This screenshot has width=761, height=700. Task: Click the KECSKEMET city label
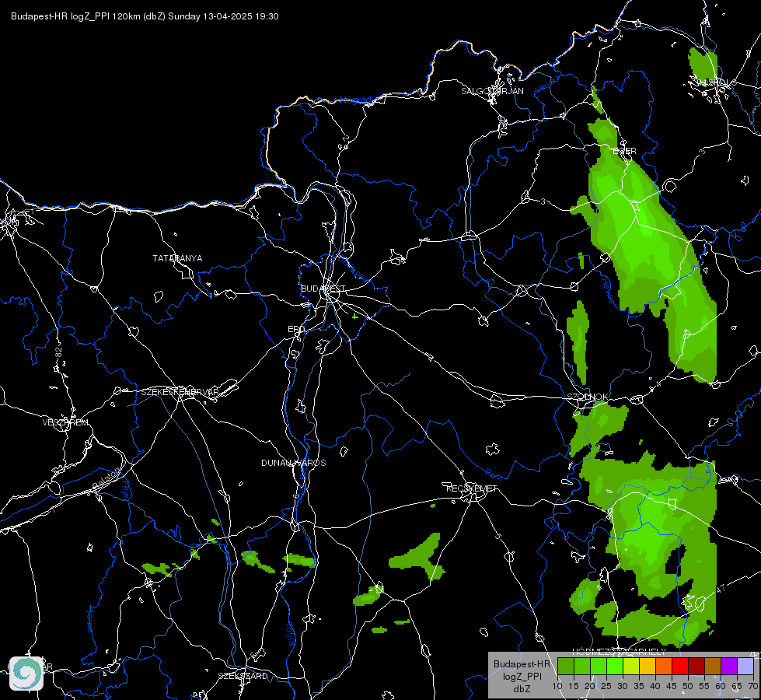(x=472, y=488)
